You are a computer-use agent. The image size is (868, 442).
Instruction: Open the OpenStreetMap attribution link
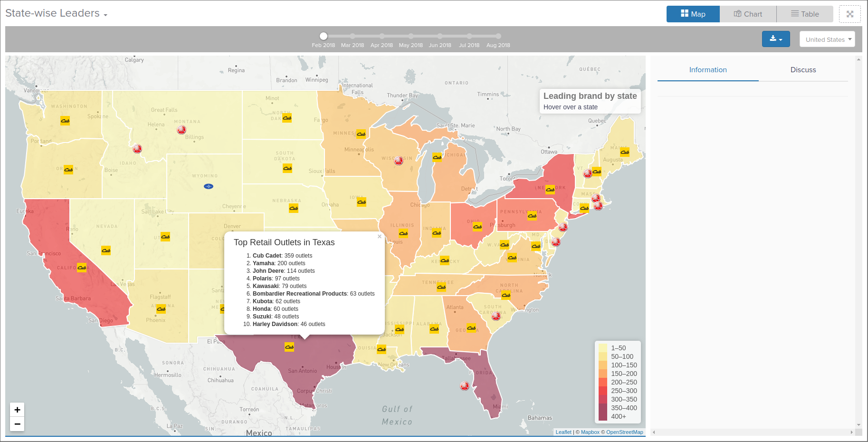tap(624, 432)
